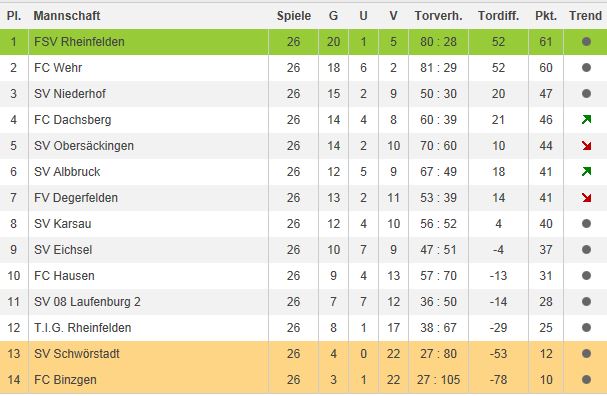Image resolution: width=607 pixels, height=396 pixels.
Task: Click the Tordiff. column header
Action: [498, 16]
